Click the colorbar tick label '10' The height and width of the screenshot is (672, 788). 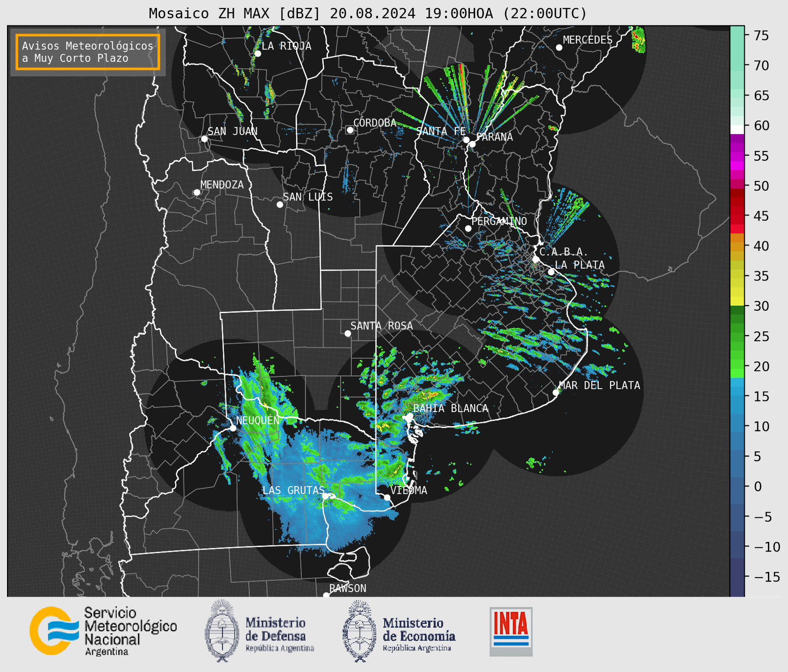click(x=761, y=426)
